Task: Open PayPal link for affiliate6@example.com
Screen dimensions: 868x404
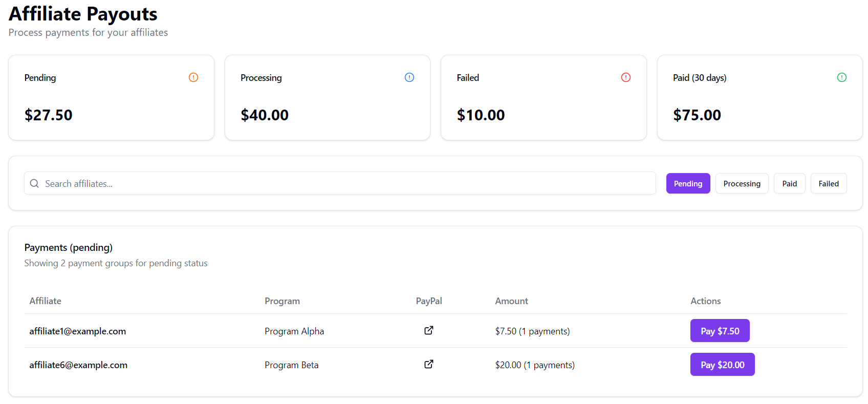Action: pos(429,364)
